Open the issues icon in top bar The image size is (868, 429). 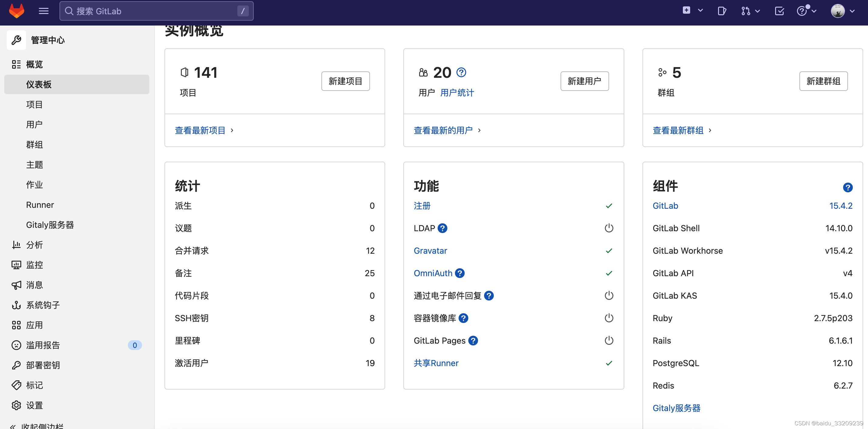tap(722, 11)
